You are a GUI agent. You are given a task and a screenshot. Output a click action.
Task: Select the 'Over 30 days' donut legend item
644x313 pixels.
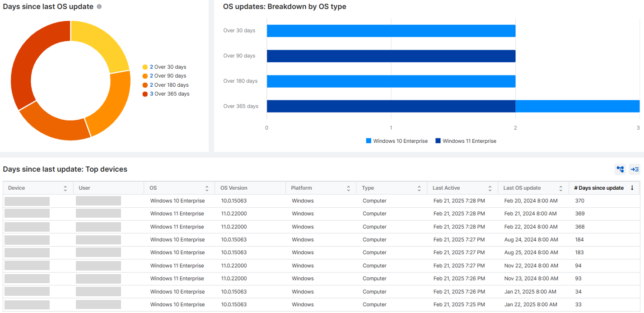pyautogui.click(x=164, y=67)
